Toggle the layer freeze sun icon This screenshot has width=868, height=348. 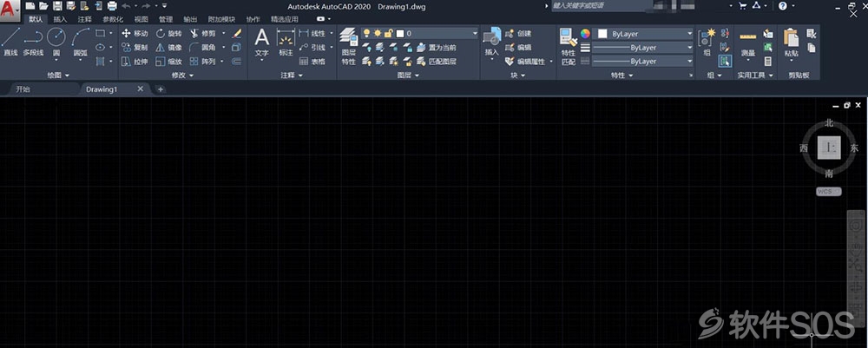coord(378,33)
